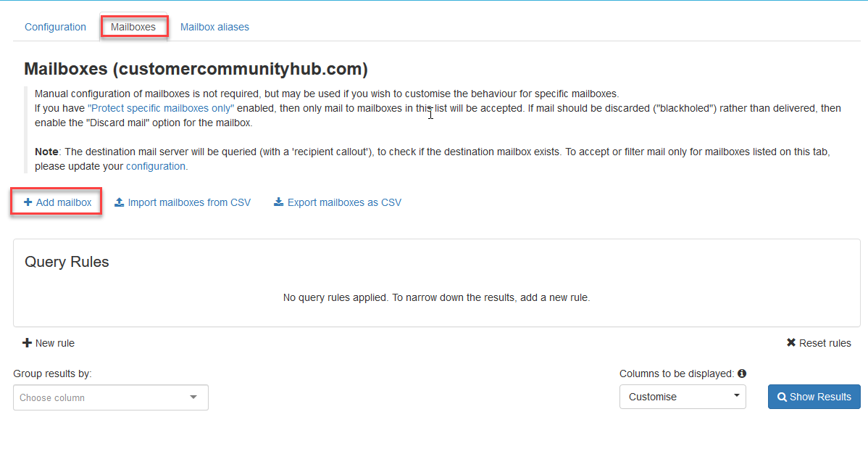Click the info icon near Columns to be displayed
Viewport: 868px width, 454px height.
[x=742, y=373]
